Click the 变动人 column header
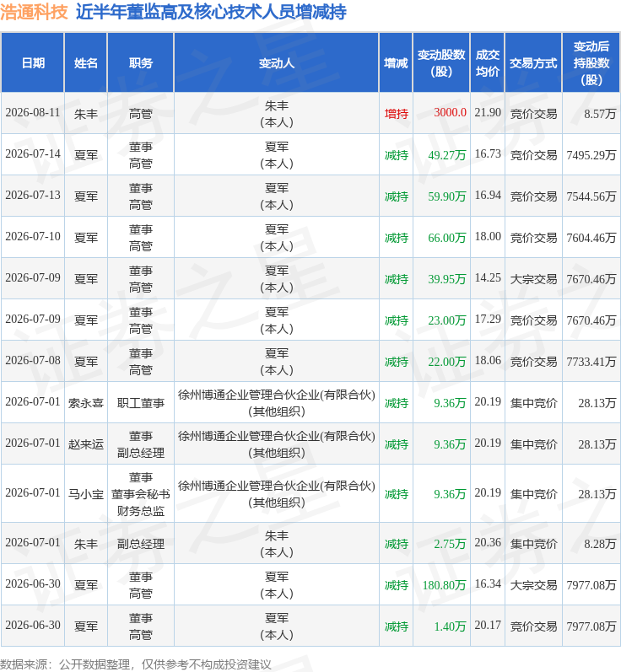The image size is (621, 672). click(277, 62)
